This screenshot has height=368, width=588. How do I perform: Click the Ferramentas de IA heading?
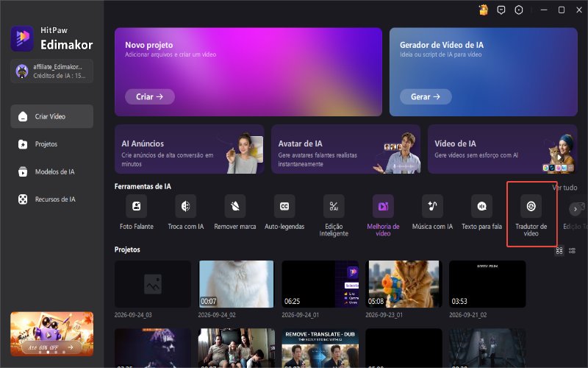[143, 186]
